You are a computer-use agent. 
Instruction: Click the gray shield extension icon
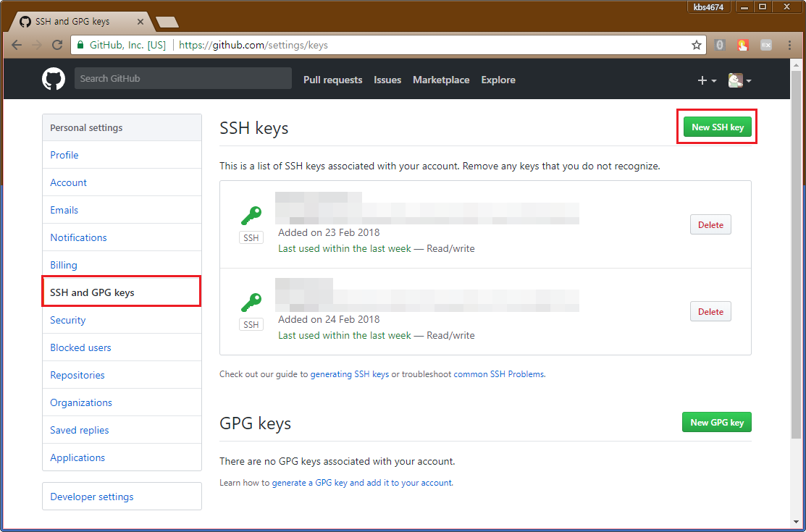[x=720, y=45]
